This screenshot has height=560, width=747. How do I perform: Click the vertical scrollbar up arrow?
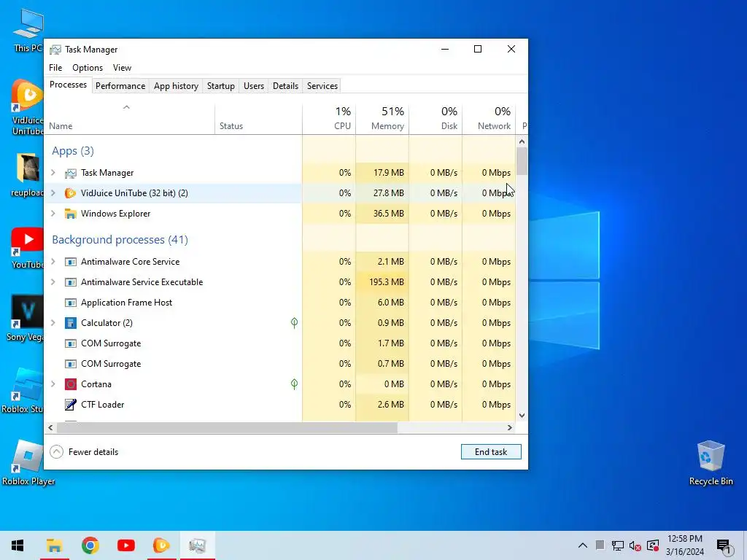click(522, 141)
